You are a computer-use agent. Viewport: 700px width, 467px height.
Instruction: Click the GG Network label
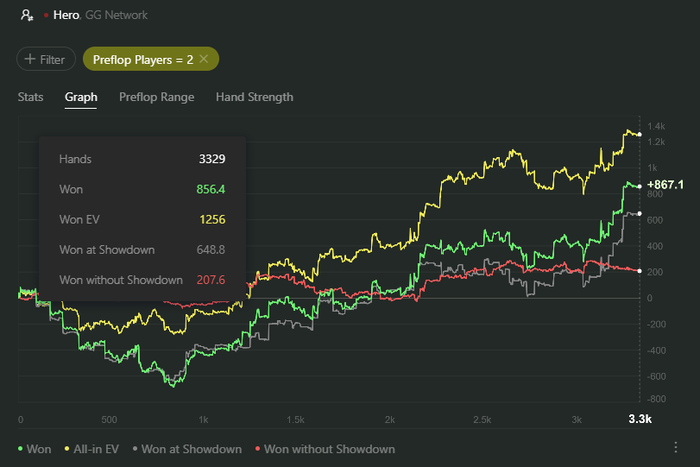click(x=115, y=16)
